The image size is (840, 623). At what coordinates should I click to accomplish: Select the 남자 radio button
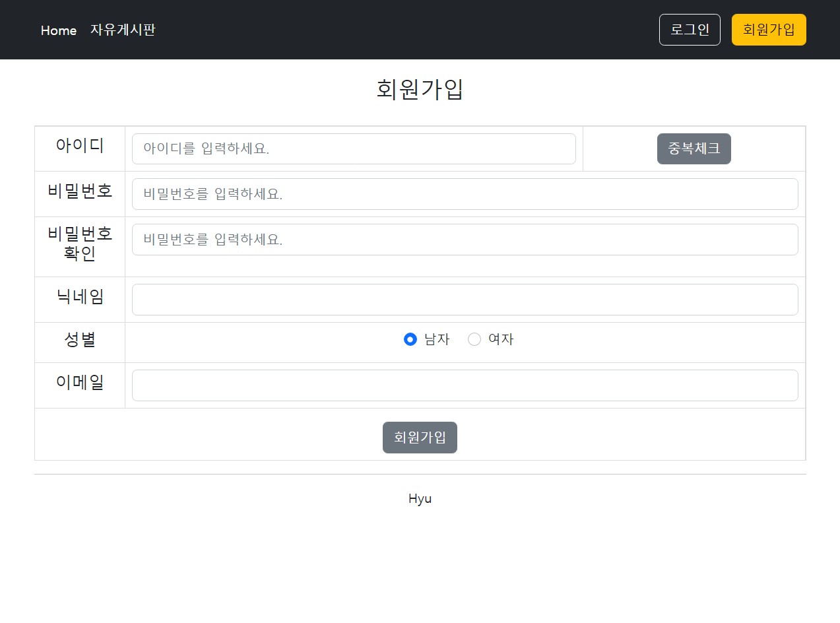coord(410,339)
